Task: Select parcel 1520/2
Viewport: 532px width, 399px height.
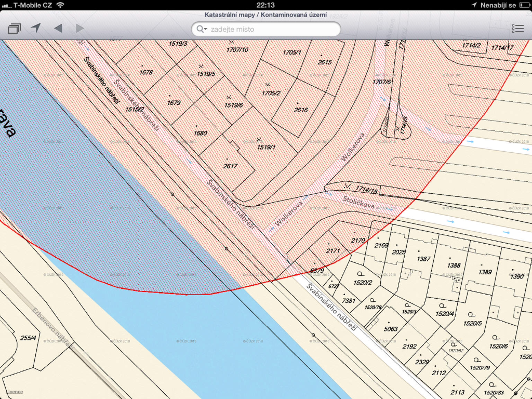Action: [363, 282]
